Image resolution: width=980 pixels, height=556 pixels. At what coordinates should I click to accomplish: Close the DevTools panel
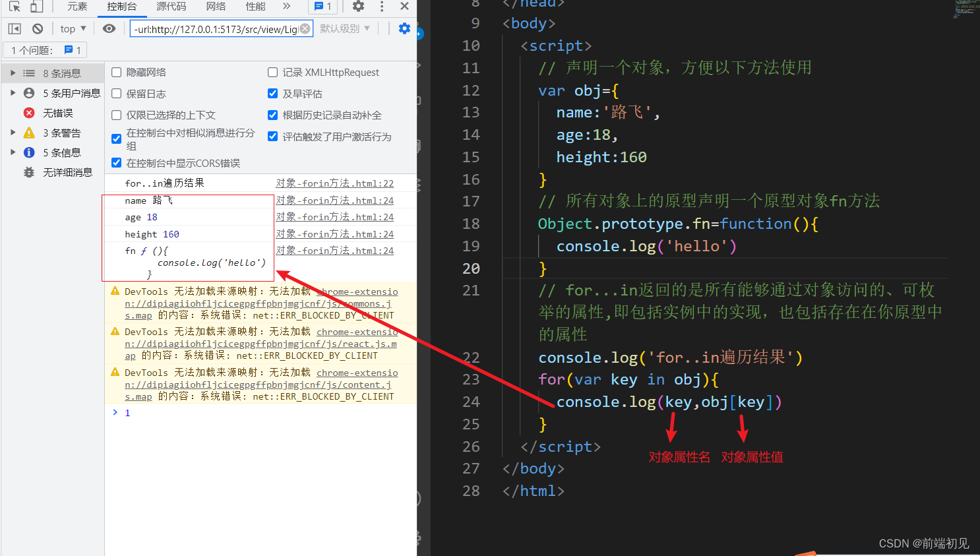pos(404,6)
